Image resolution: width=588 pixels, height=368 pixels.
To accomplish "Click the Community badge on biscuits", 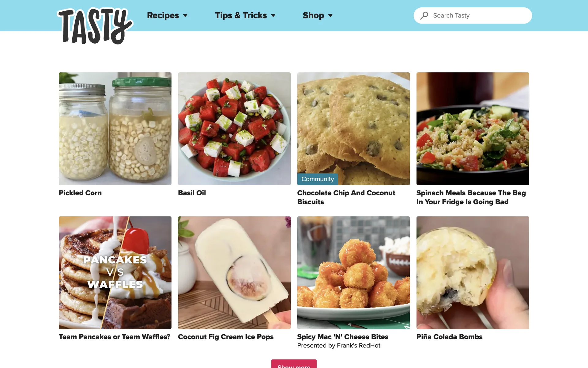I will pyautogui.click(x=318, y=179).
